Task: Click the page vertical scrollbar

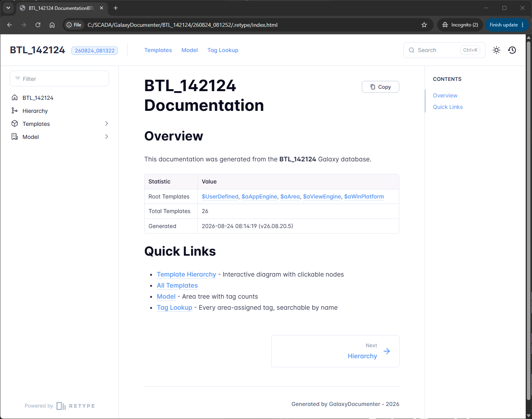Action: tap(529, 221)
